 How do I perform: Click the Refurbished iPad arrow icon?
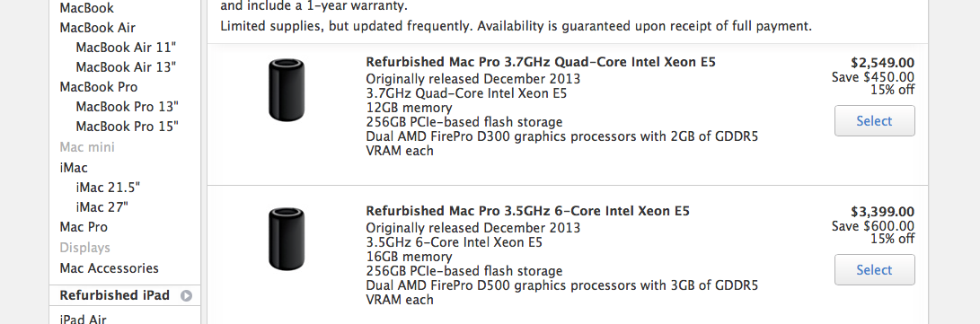tap(186, 296)
